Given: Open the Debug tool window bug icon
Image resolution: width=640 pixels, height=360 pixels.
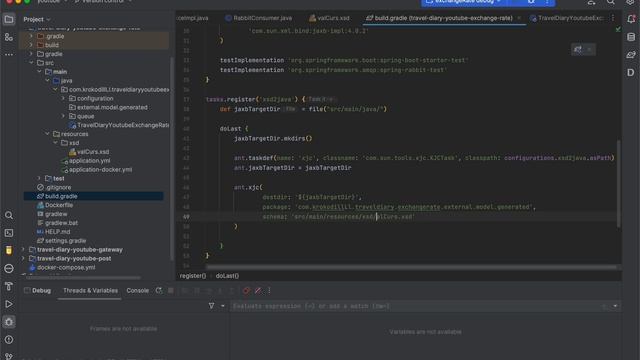Looking at the screenshot, I should click(9, 322).
